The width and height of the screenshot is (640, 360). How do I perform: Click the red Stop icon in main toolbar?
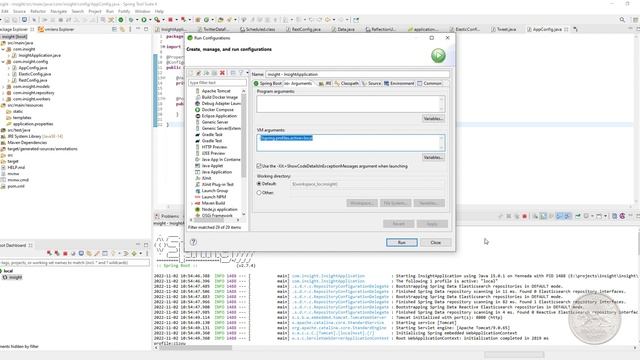pyautogui.click(x=170, y=20)
